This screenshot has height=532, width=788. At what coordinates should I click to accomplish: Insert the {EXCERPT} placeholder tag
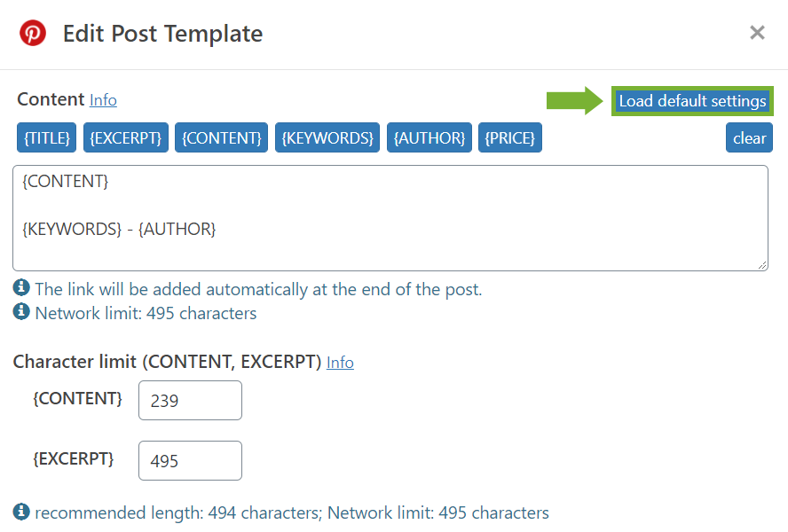tap(126, 137)
